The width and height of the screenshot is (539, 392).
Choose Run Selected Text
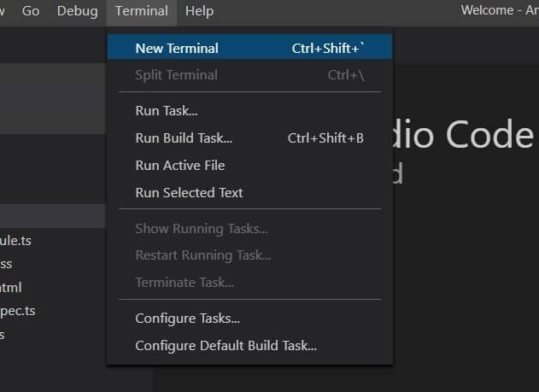189,193
